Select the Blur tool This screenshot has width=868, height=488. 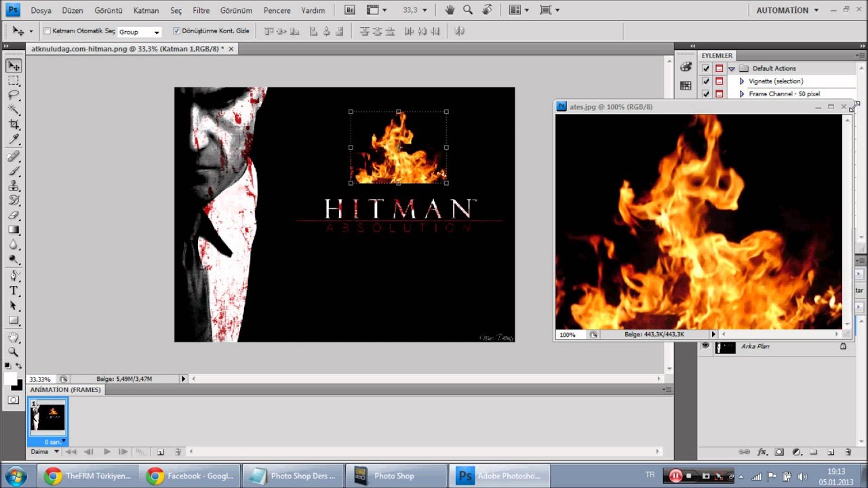[x=14, y=244]
